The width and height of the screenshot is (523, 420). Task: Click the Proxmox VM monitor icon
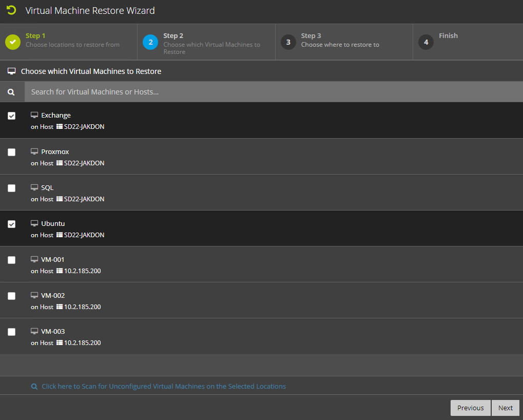[x=34, y=151]
